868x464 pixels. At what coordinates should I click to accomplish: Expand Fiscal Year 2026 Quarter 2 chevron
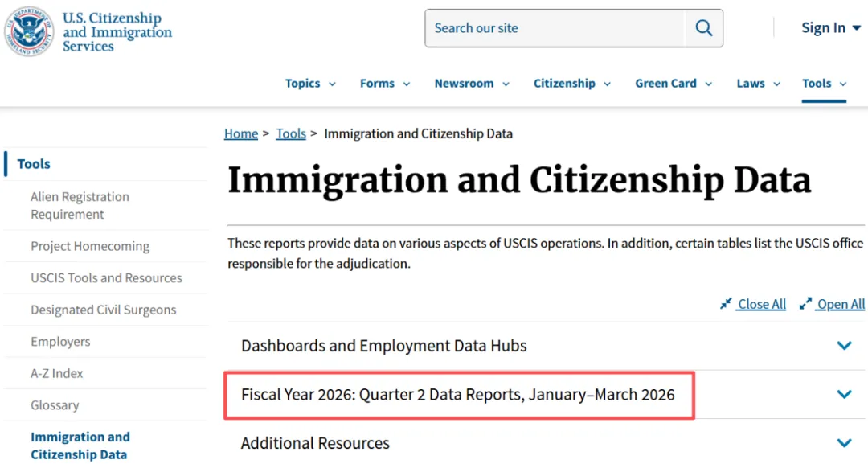pyautogui.click(x=844, y=394)
